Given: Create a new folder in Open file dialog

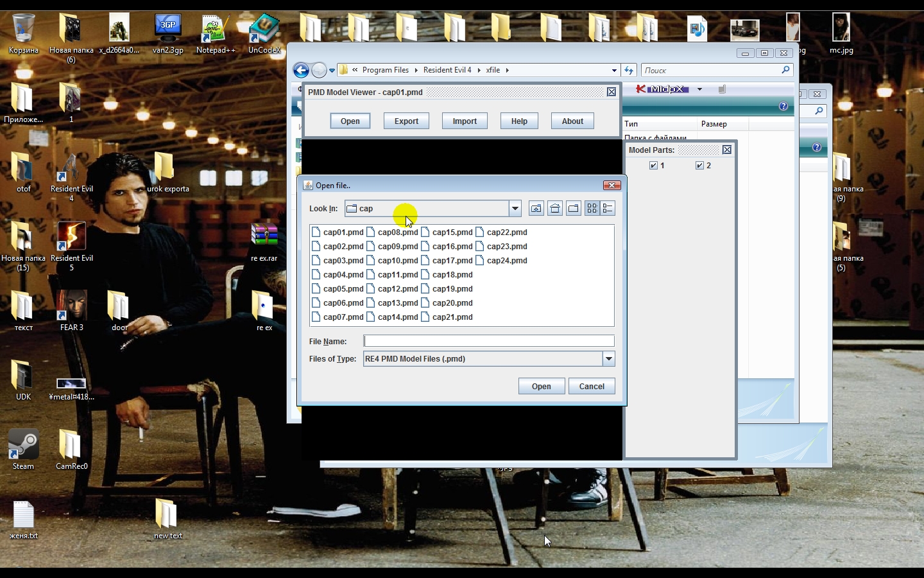Looking at the screenshot, I should pos(574,208).
